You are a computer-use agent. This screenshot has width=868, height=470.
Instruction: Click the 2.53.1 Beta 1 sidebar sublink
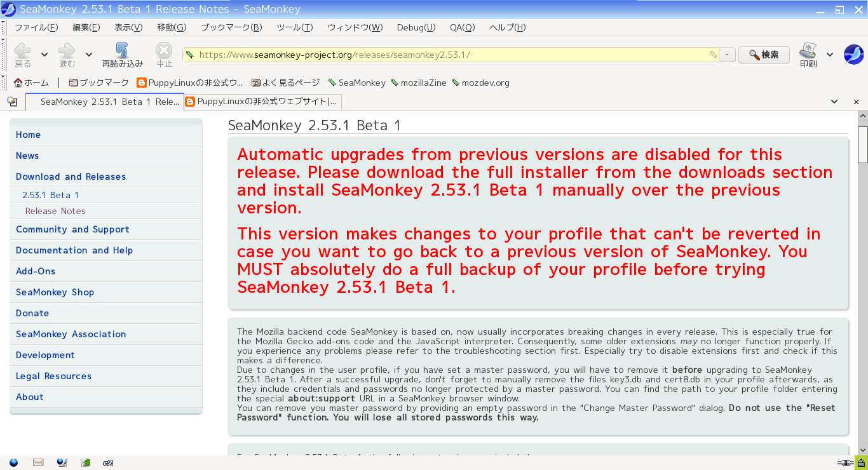[50, 195]
